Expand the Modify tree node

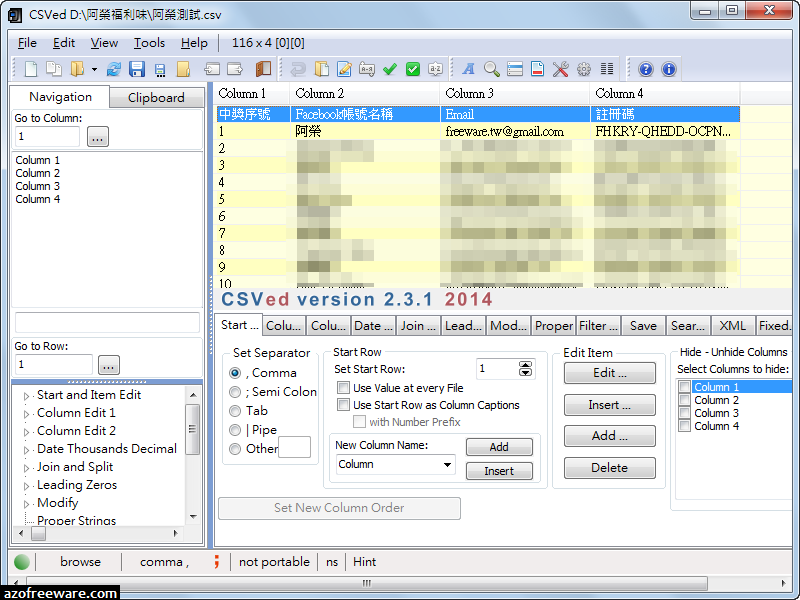tap(27, 504)
